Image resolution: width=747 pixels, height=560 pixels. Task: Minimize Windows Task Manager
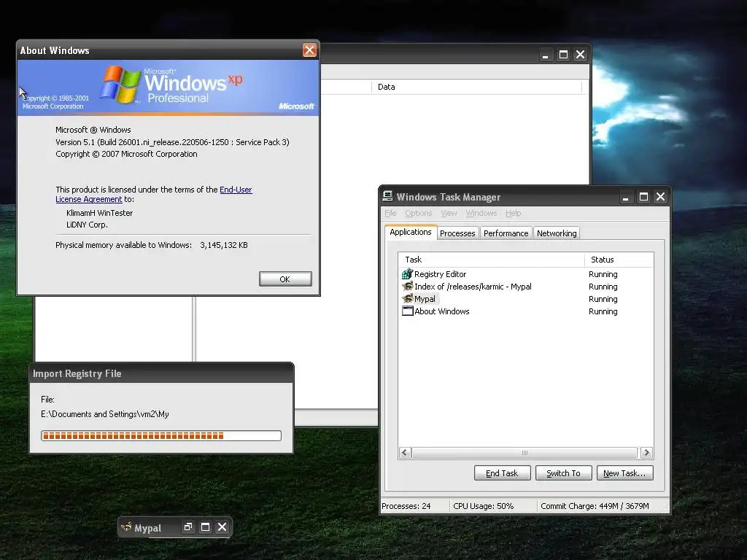pos(625,197)
